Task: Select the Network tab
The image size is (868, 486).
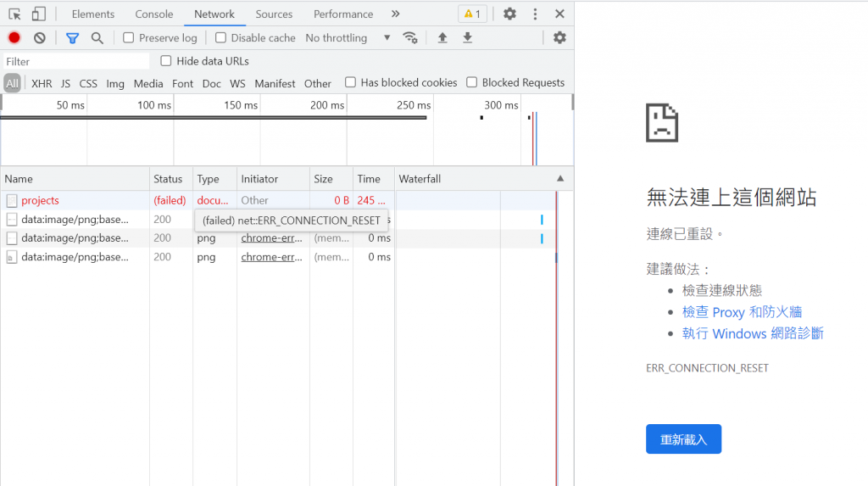Action: [214, 14]
